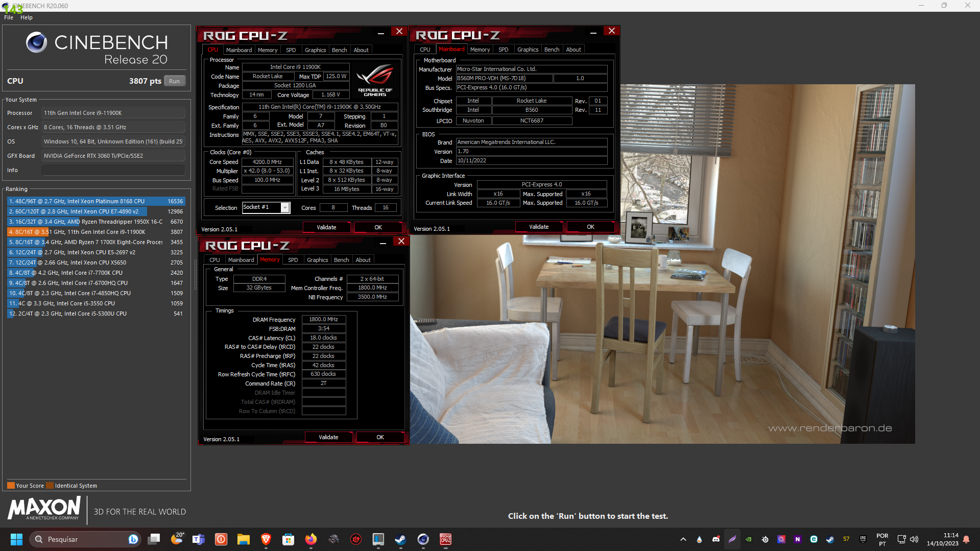Open SPD tab in Mainboard window

pyautogui.click(x=503, y=50)
